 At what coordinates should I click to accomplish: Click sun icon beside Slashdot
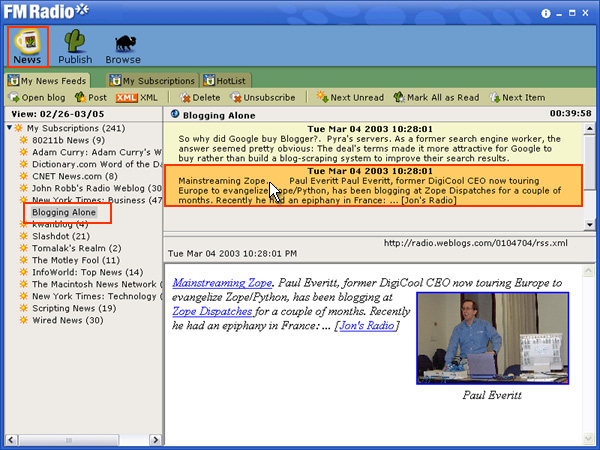coord(24,236)
